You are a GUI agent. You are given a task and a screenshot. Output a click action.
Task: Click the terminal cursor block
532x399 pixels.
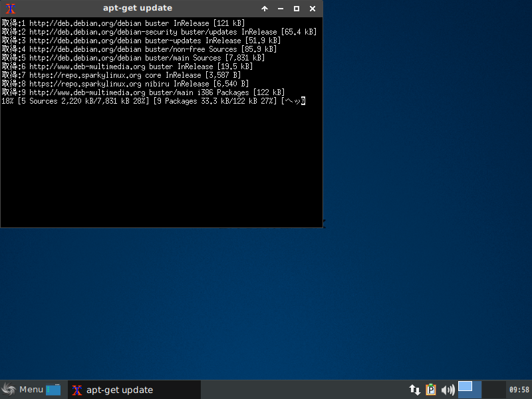303,101
